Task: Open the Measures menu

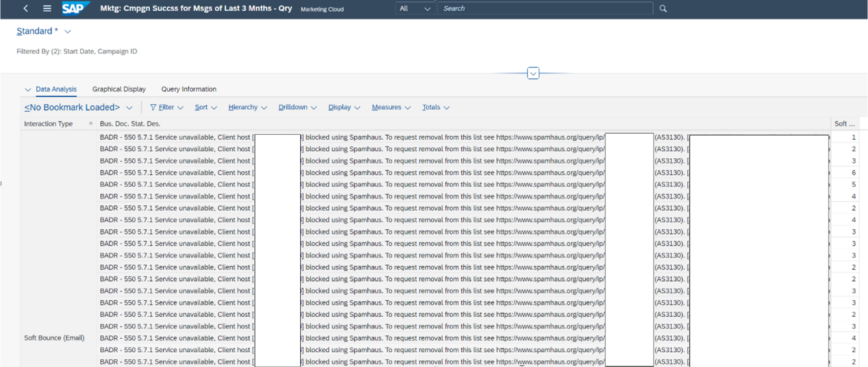Action: coord(391,107)
